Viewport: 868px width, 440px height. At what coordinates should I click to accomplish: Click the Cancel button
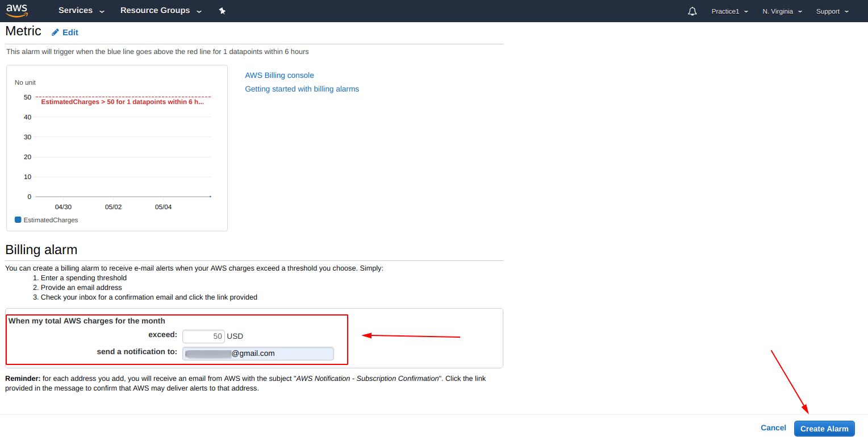(x=773, y=428)
